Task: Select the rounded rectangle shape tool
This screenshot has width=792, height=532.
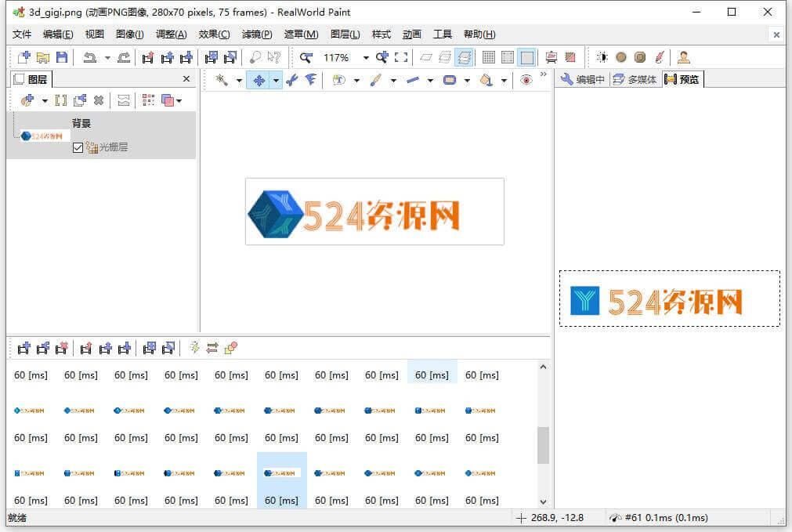Action: (449, 80)
